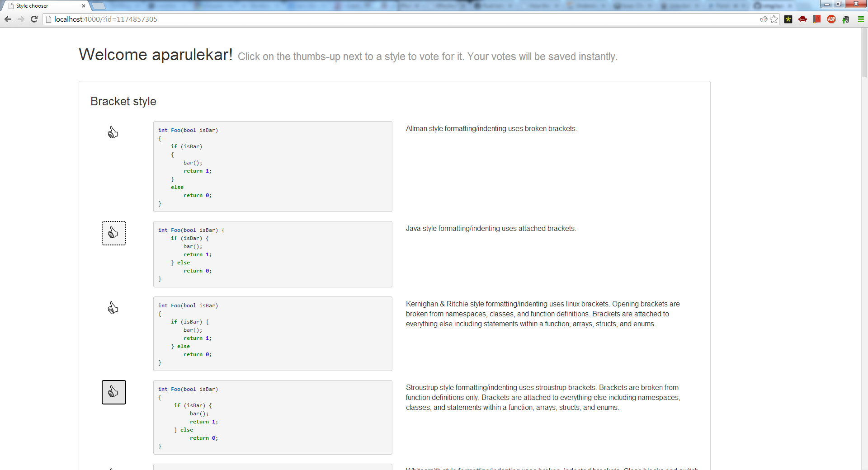Click the "Java style formatting/indenting" description
Screen dimensions: 868x470
pos(491,229)
